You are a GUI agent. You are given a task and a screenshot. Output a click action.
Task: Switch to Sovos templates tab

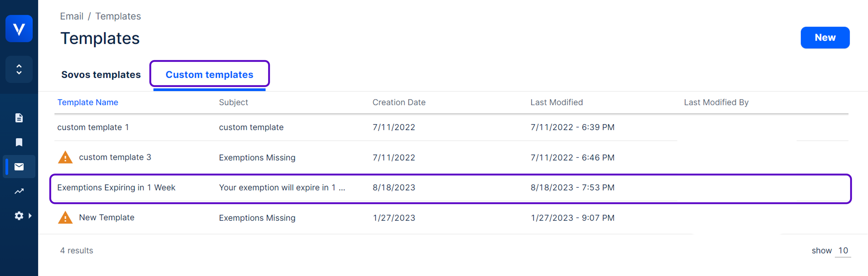click(x=101, y=74)
